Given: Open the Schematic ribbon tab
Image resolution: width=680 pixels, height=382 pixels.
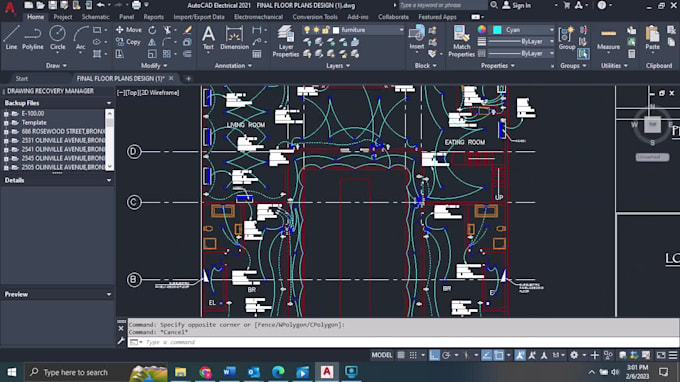Looking at the screenshot, I should tap(95, 17).
